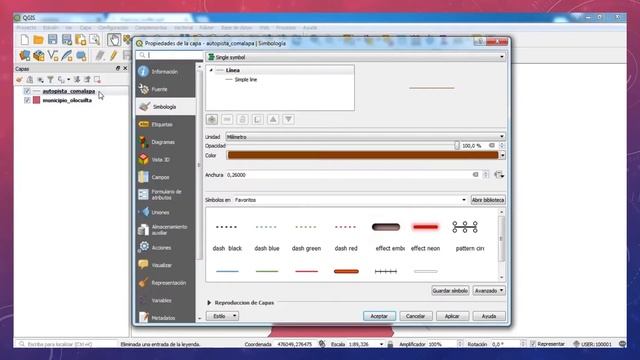Go to the Variables section
Image resolution: width=640 pixels, height=360 pixels.
click(165, 300)
